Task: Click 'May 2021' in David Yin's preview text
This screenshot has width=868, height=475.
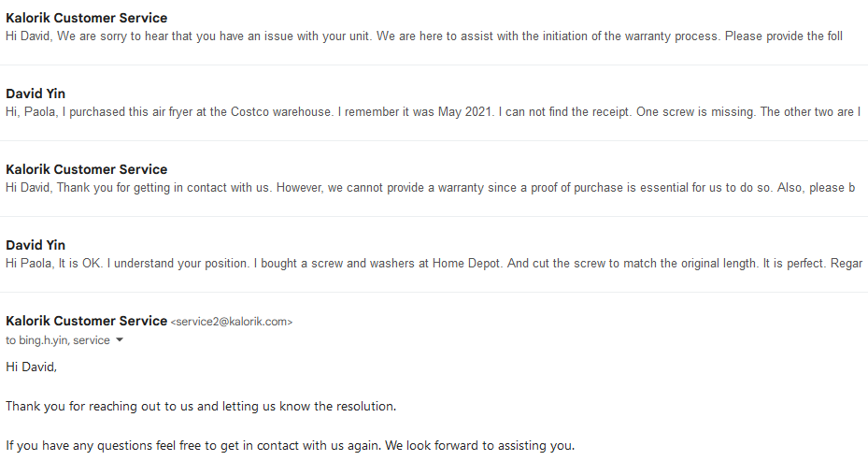Action: point(465,112)
